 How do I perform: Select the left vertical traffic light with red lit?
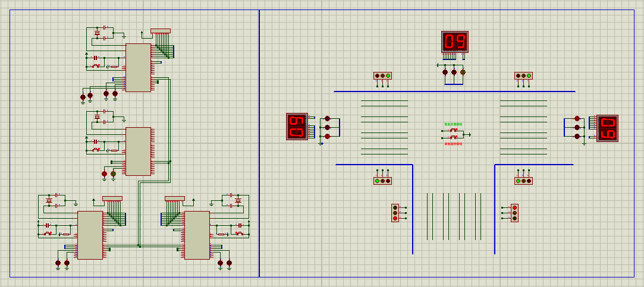pyautogui.click(x=395, y=213)
